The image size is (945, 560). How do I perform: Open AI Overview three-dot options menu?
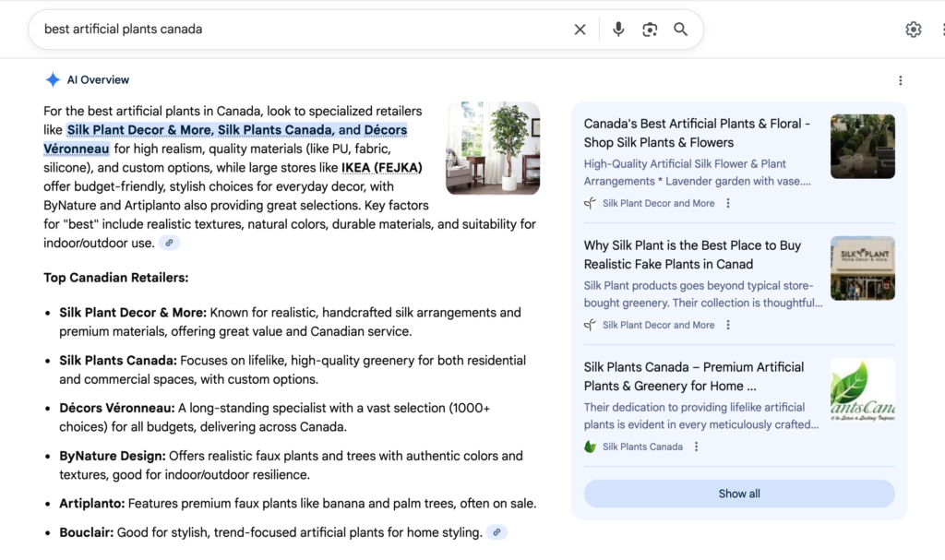pyautogui.click(x=900, y=80)
